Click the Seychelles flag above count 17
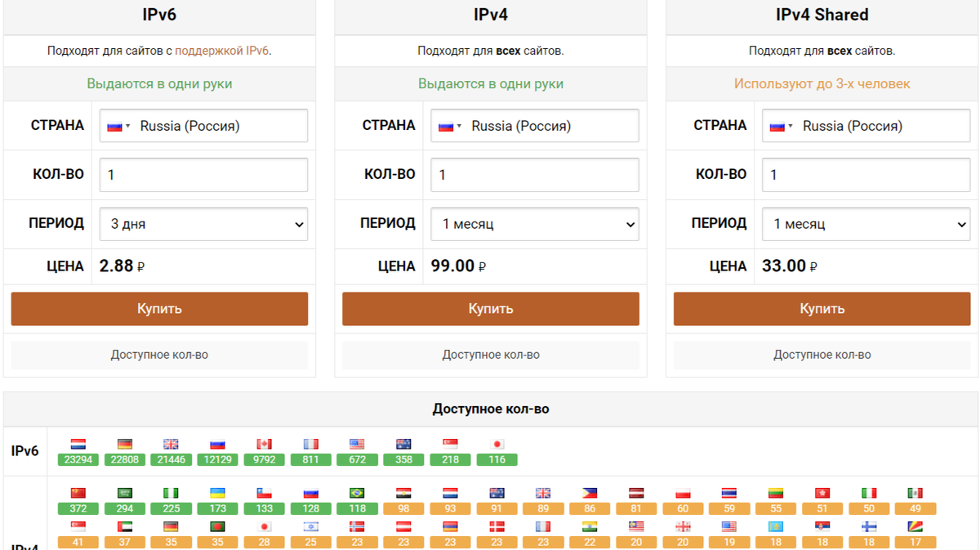Viewport: 980px width, 550px height. 915,527
